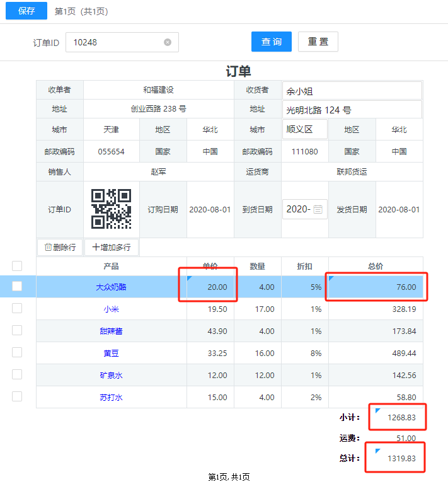
Task: Open the 黄豆 product link
Action: [112, 353]
